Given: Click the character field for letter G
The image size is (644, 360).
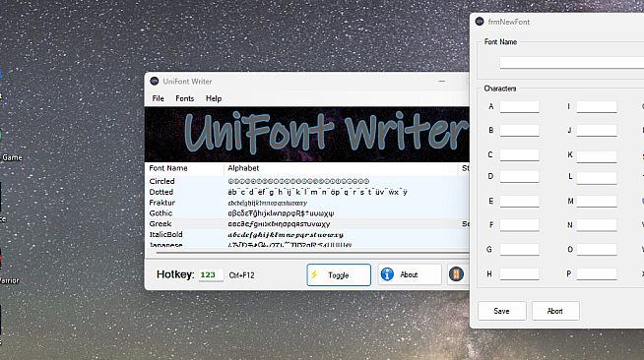Looking at the screenshot, I should pyautogui.click(x=519, y=250).
